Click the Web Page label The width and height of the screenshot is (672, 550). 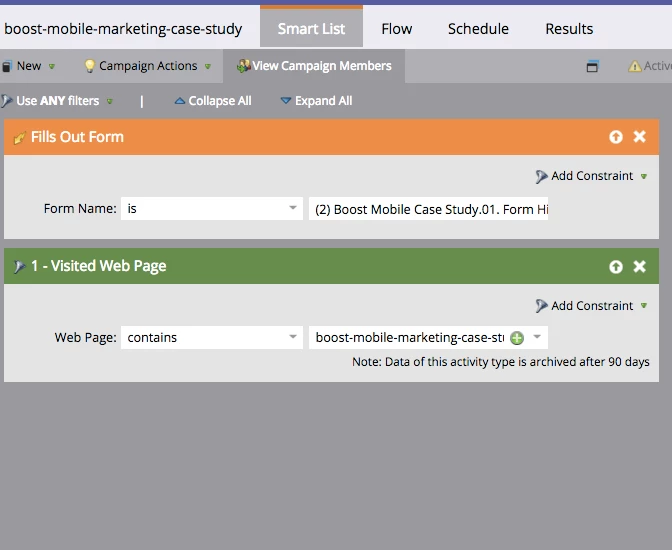tap(85, 337)
